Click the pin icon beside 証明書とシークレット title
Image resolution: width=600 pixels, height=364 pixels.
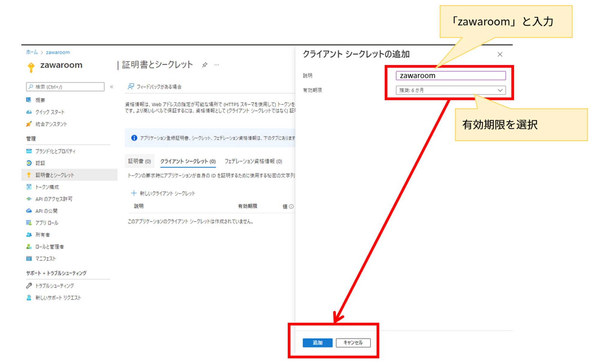pyautogui.click(x=205, y=65)
